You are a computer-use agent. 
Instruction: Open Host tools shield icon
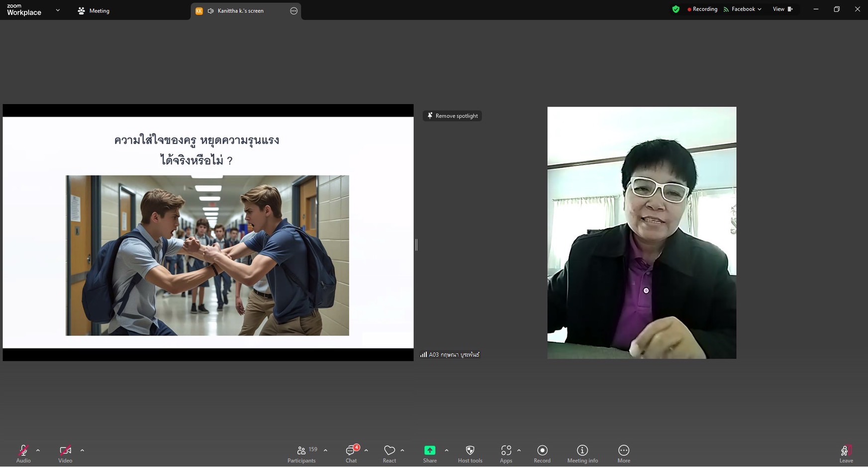(470, 451)
